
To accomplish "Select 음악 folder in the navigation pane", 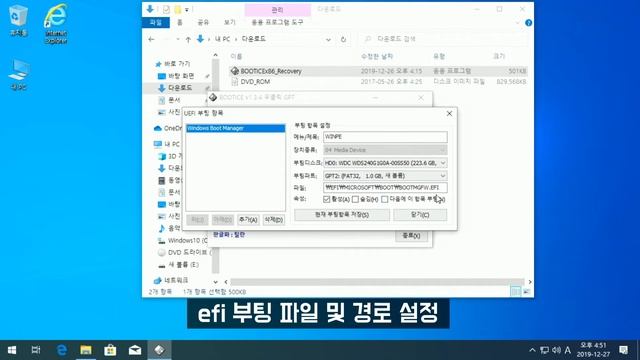I will 170,228.
